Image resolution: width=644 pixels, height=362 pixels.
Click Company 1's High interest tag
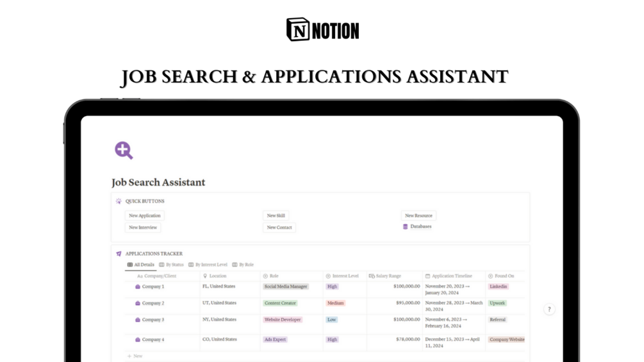click(333, 286)
